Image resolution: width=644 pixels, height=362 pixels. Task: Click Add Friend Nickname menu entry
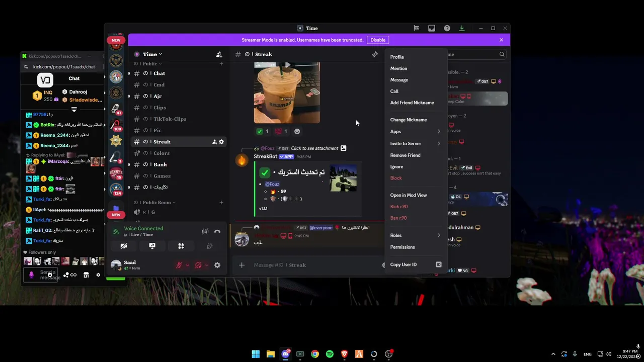[x=416, y=103]
